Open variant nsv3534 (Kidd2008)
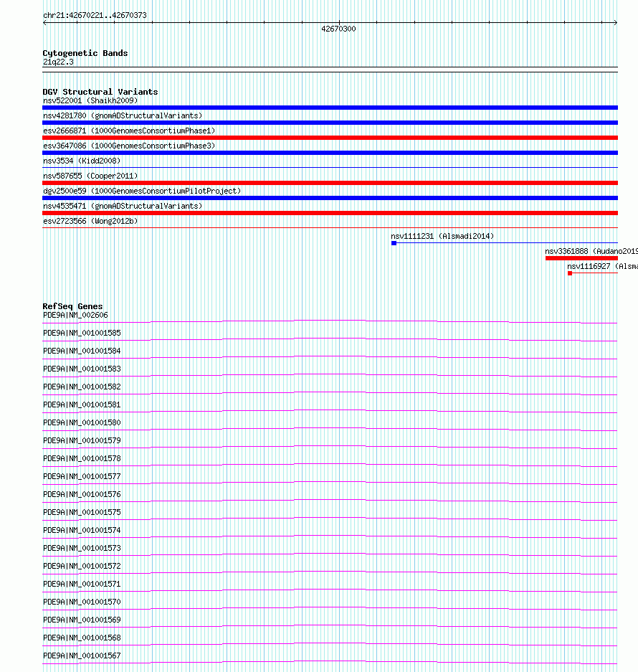Image resolution: width=638 pixels, height=672 pixels. click(x=82, y=161)
